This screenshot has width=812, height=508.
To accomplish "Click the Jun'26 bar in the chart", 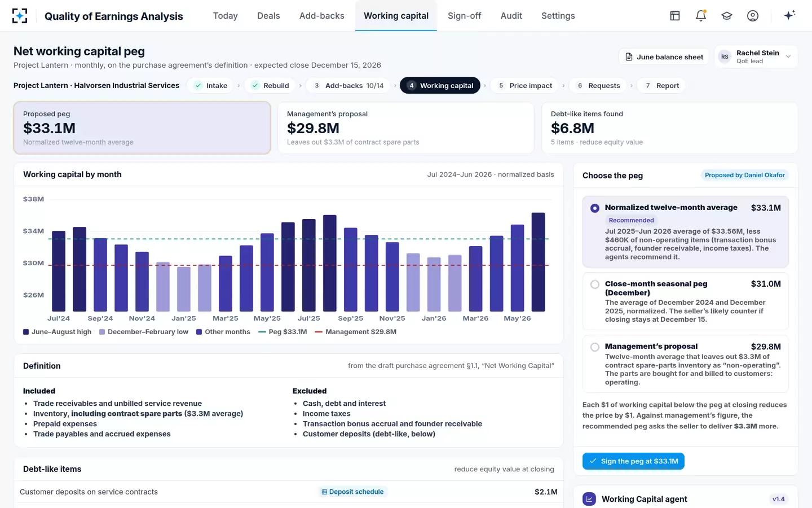I will 539,262.
